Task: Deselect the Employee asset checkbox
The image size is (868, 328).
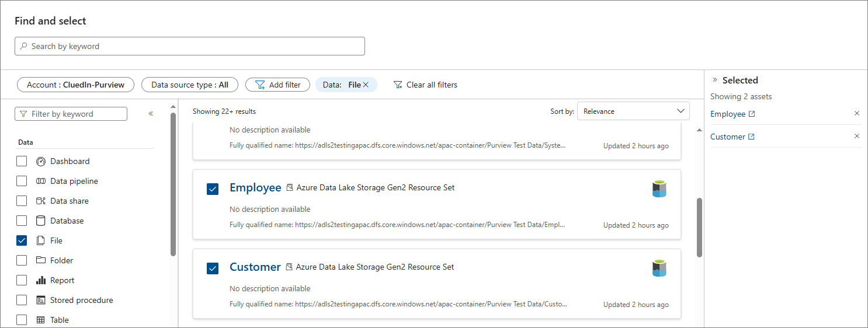Action: tap(213, 189)
